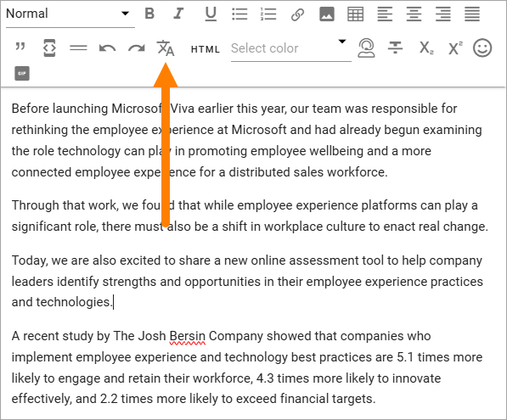This screenshot has height=420, width=507.
Task: Click the GIF icon
Action: tap(22, 73)
